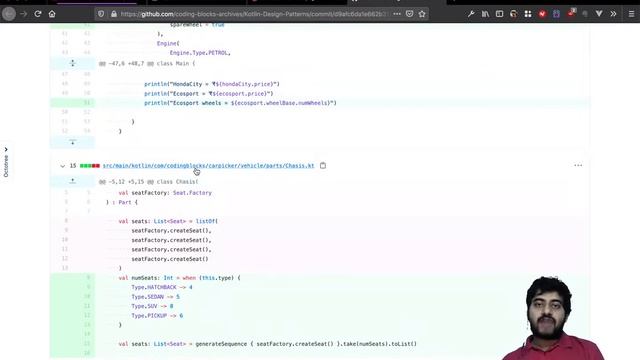Show site security via the padlock icon
Image resolution: width=640 pixels, height=360 pixels.
coord(113,14)
